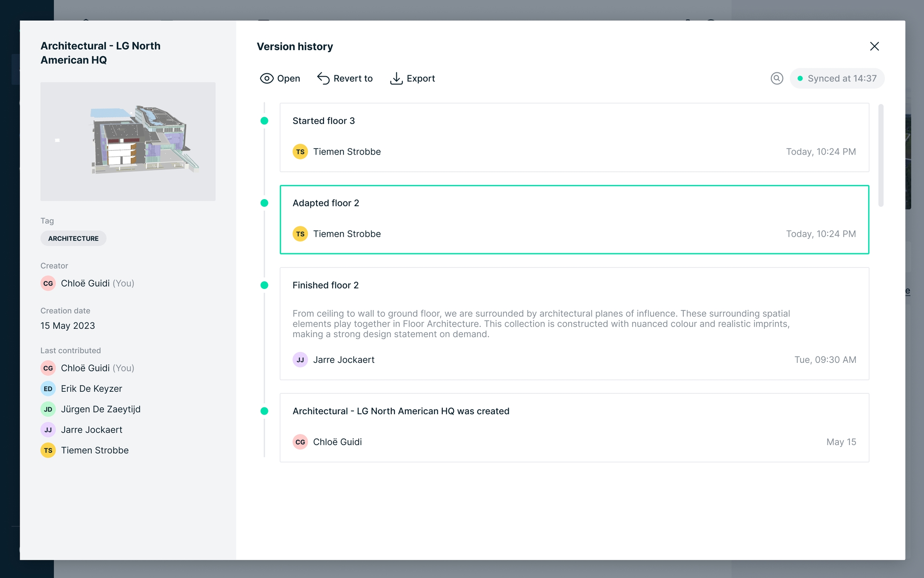Screen dimensions: 924x578
Task: Close the Version history dialog
Action: point(874,46)
